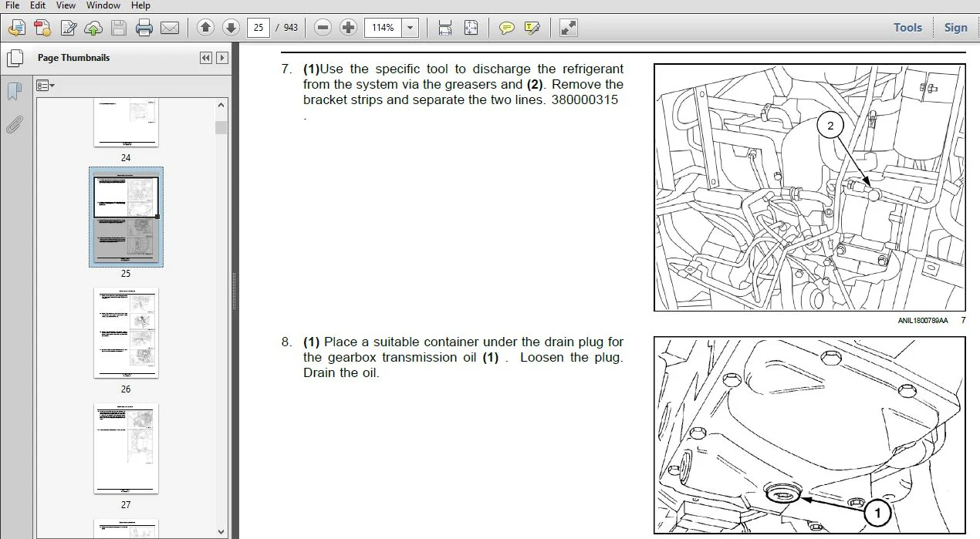Image resolution: width=980 pixels, height=539 pixels.
Task: Open the Tools pane
Action: pyautogui.click(x=907, y=28)
